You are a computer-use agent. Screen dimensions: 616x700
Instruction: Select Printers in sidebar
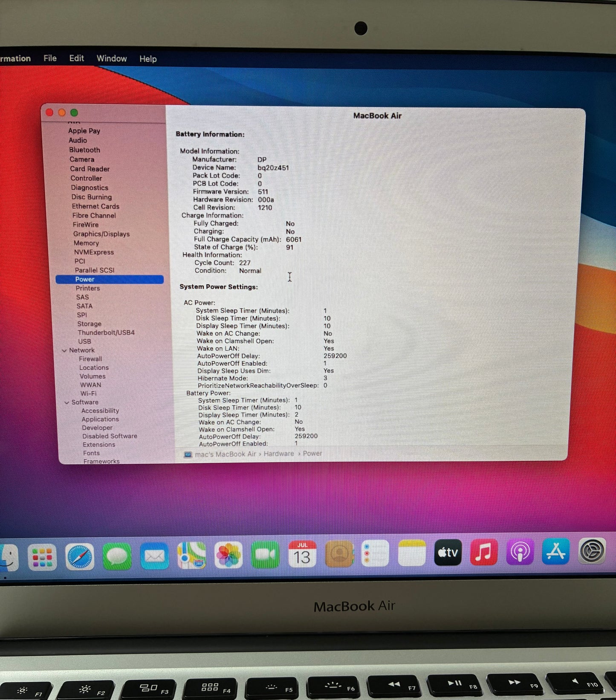[87, 288]
